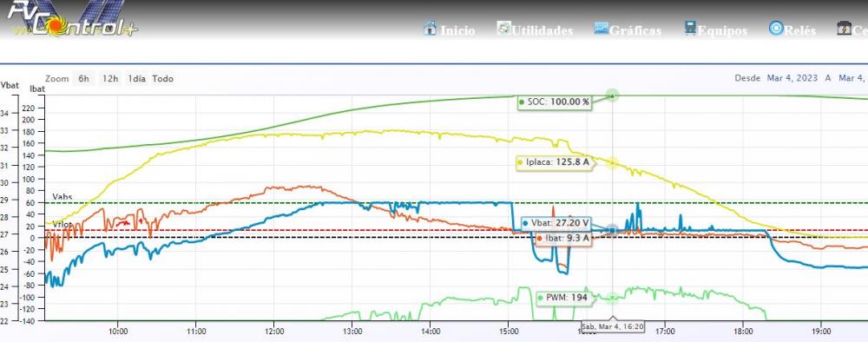
Task: Click the SOC data point marker on green line
Action: 612,95
